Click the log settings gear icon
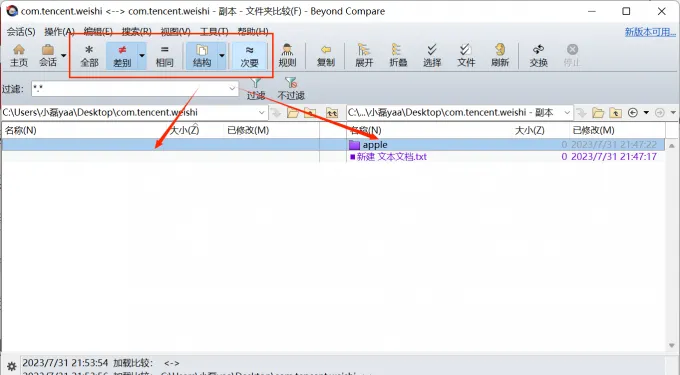The image size is (680, 375). (x=12, y=366)
